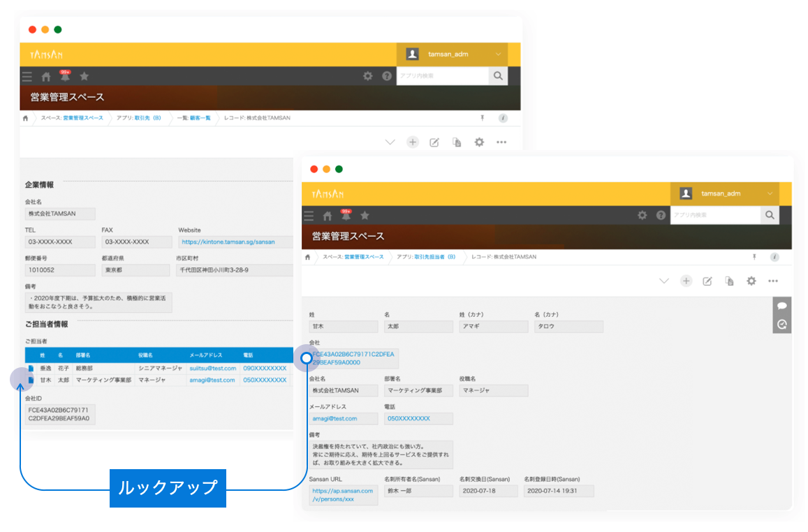The image size is (808, 532).
Task: Click the history clock icon in the side panel
Action: tap(782, 324)
